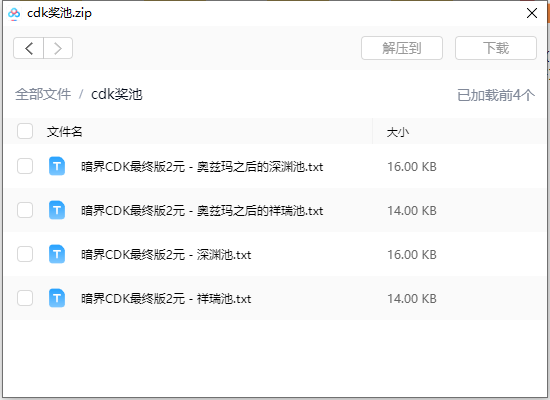Click the 解压到 button

[x=402, y=48]
